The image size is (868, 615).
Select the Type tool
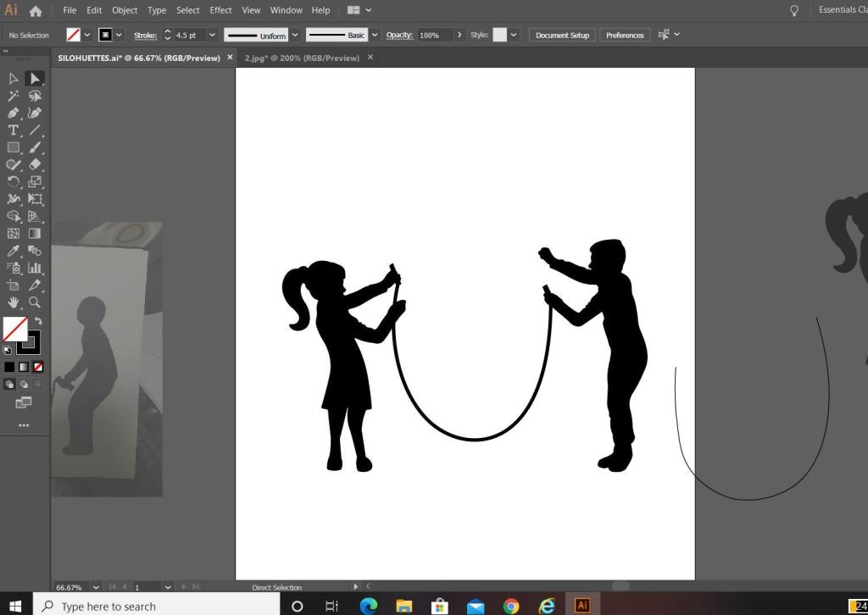tap(14, 130)
